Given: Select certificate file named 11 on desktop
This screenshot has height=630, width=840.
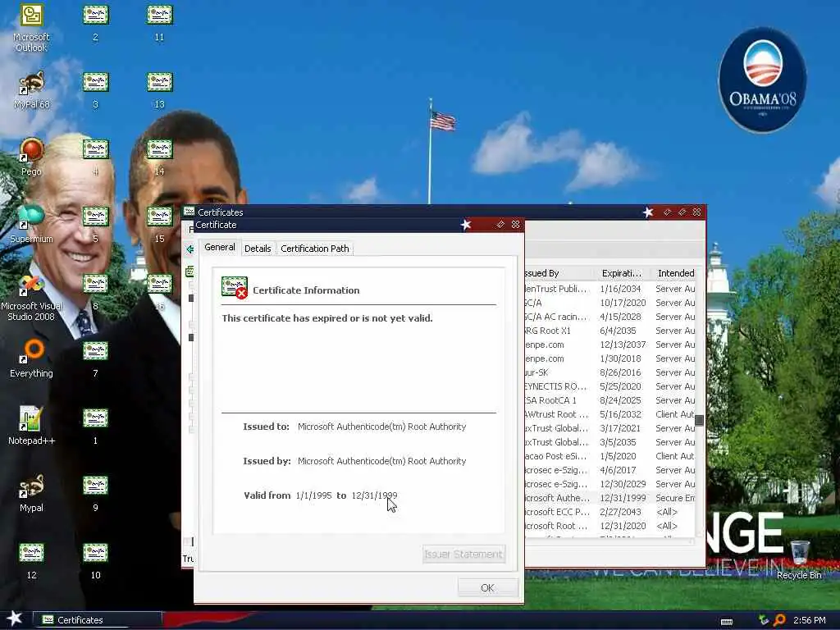Looking at the screenshot, I should pyautogui.click(x=160, y=23).
